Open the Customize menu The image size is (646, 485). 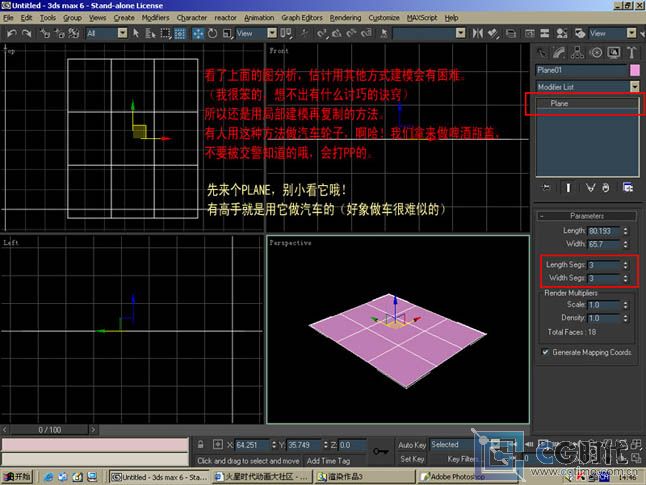coord(384,18)
